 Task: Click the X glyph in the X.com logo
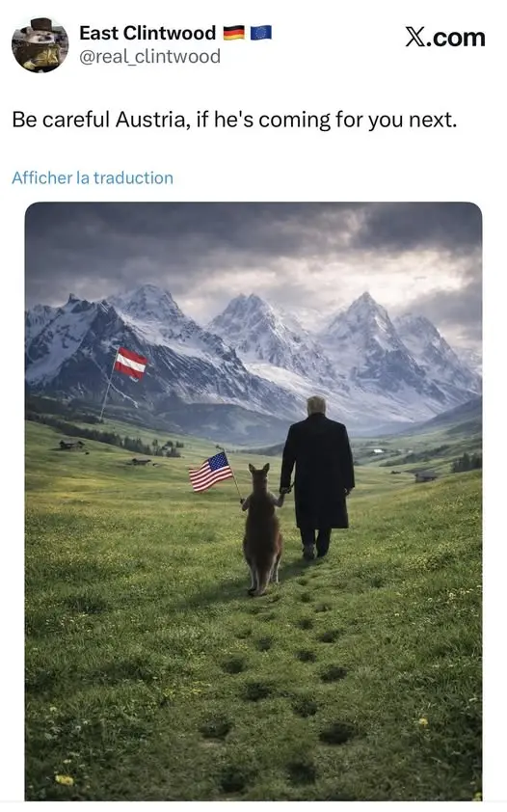pyautogui.click(x=414, y=38)
